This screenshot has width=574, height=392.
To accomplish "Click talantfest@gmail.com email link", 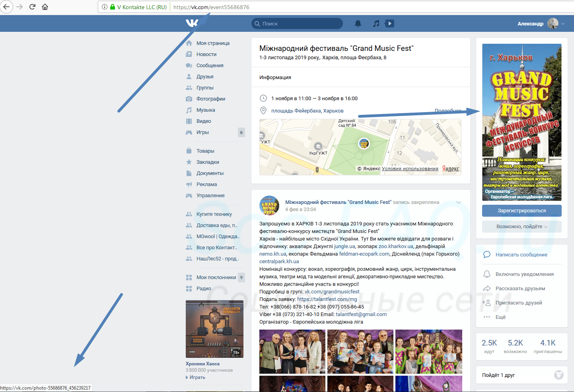I will [361, 314].
